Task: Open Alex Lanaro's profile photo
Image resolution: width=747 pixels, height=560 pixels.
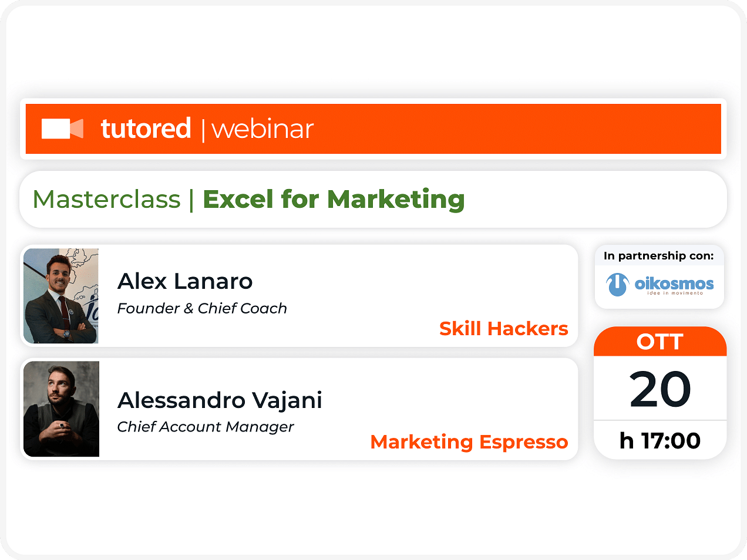Action: click(61, 296)
